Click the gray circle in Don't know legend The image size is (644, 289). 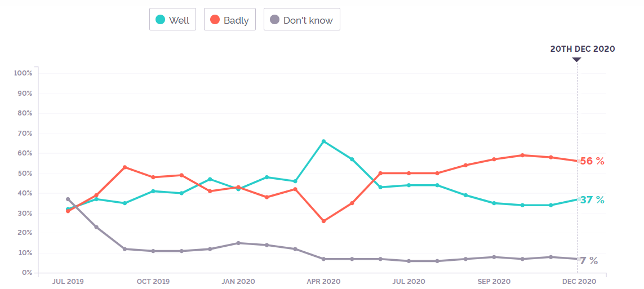pyautogui.click(x=274, y=20)
